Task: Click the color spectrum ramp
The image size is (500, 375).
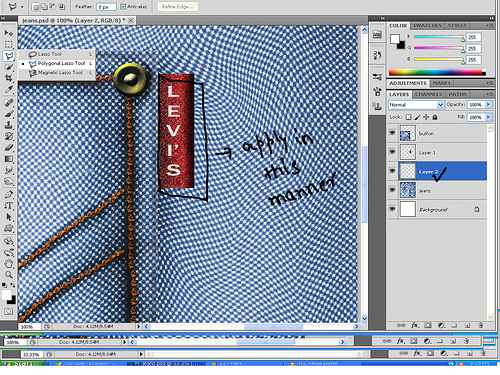Action: tap(437, 72)
